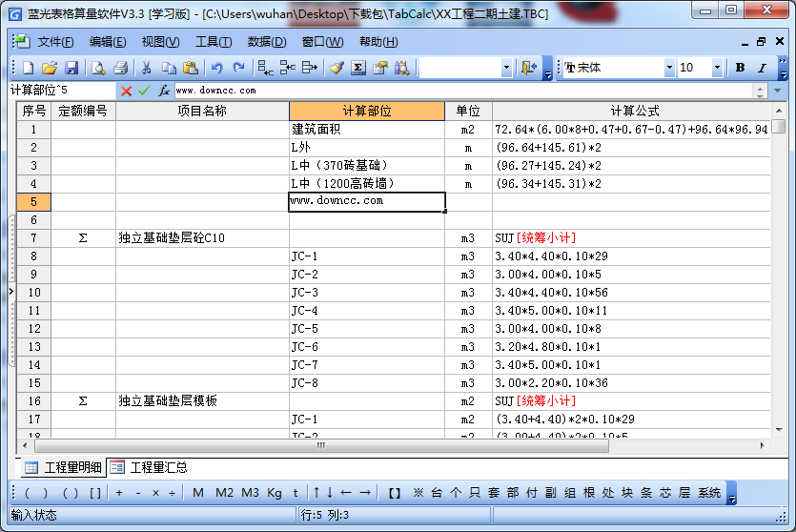The image size is (796, 532).
Task: Open the font size dropdown
Action: tap(722, 69)
